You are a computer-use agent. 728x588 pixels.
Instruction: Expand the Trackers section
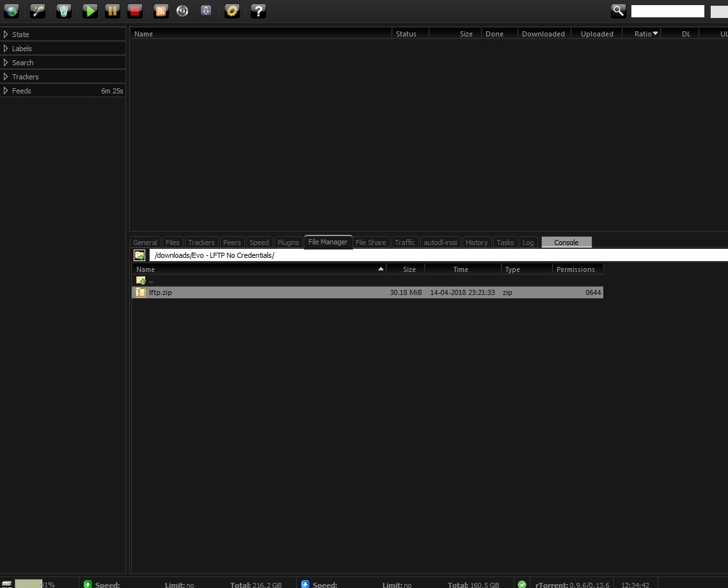pyautogui.click(x=26, y=76)
